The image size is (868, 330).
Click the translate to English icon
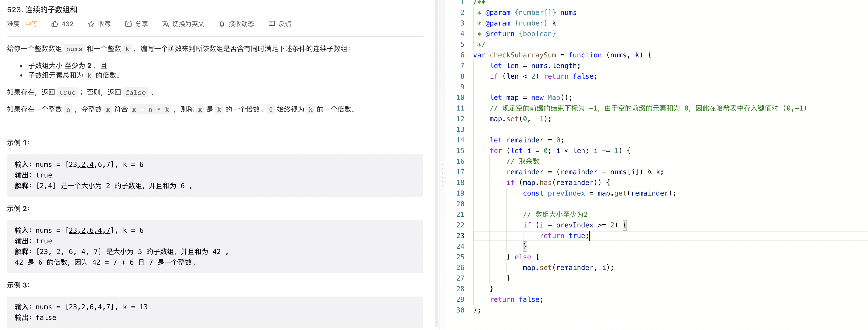pos(165,24)
